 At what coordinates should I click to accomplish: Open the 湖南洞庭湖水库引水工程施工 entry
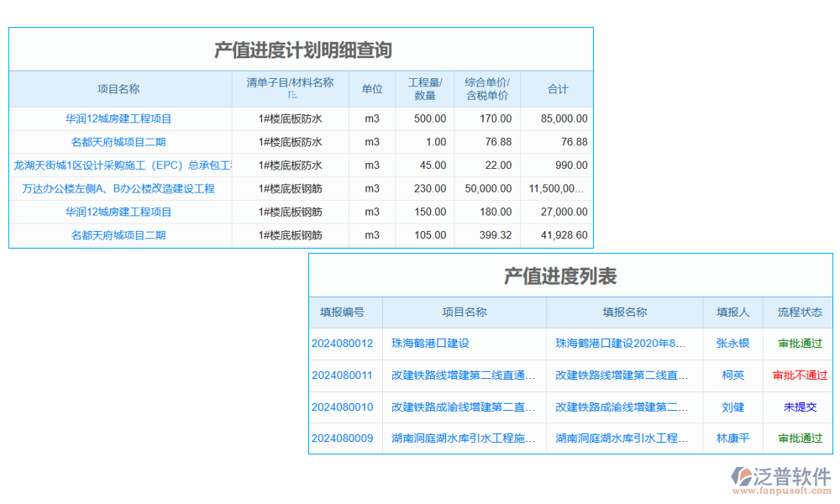pyautogui.click(x=463, y=438)
